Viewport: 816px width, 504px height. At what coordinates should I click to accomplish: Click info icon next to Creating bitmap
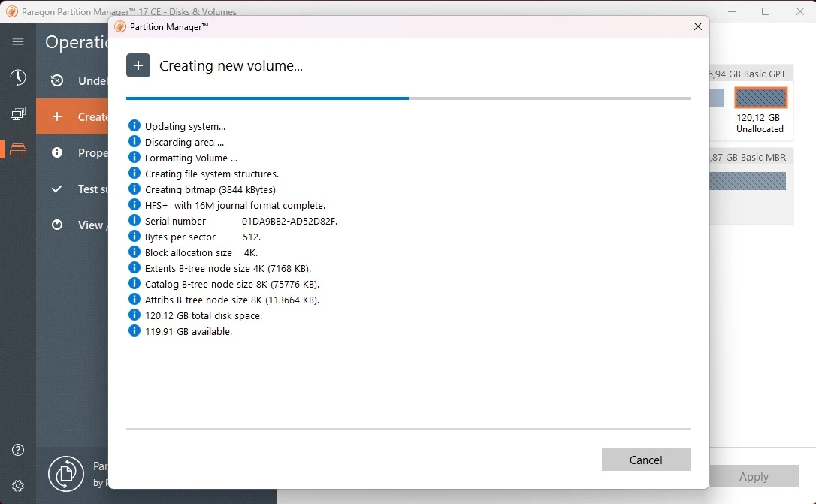[134, 189]
